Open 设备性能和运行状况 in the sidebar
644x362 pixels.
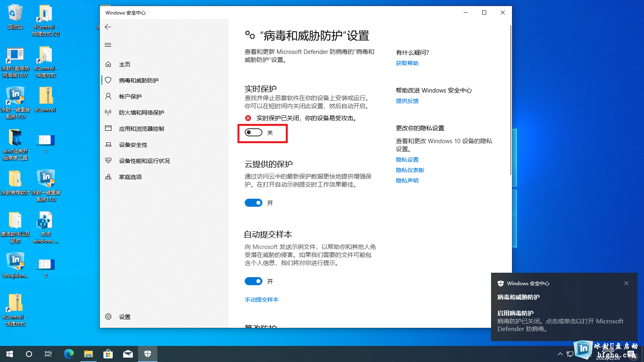pos(164,161)
